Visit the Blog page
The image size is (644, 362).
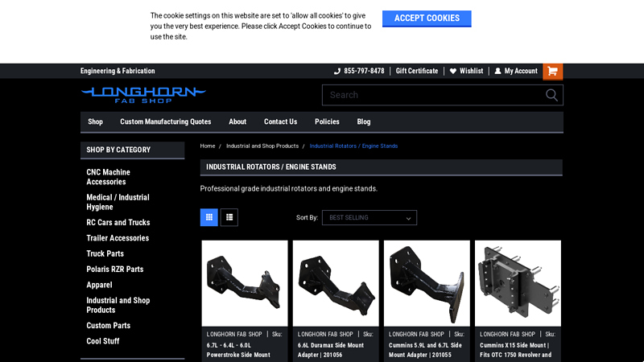(x=364, y=122)
